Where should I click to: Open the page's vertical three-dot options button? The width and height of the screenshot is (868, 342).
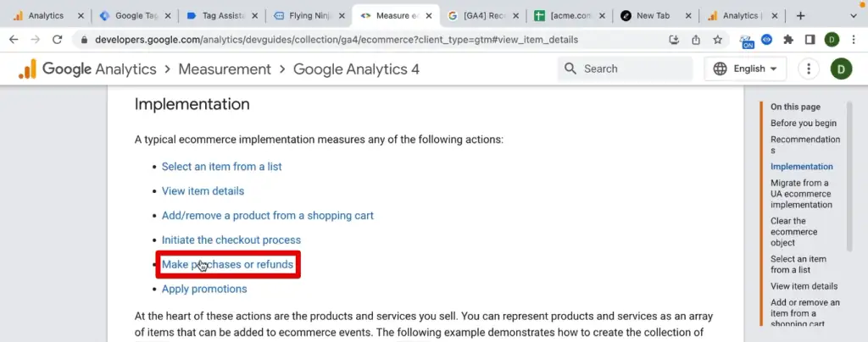tap(808, 69)
